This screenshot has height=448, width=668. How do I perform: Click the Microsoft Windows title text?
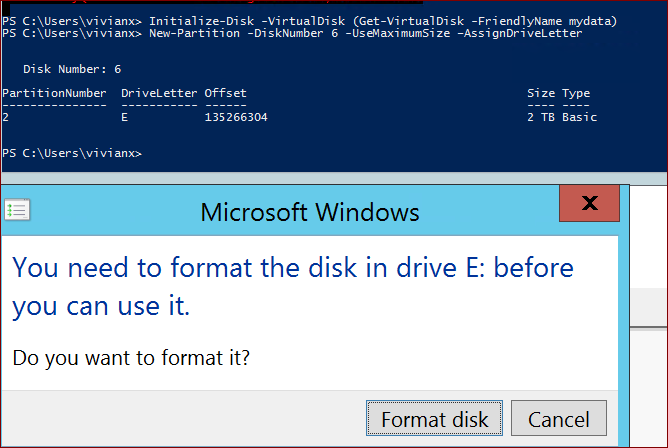coord(310,212)
